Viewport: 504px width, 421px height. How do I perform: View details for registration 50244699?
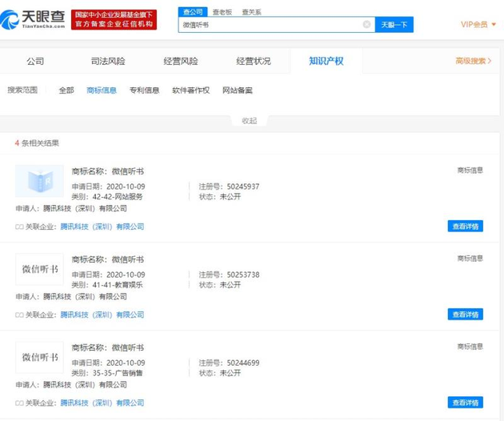pyautogui.click(x=465, y=403)
